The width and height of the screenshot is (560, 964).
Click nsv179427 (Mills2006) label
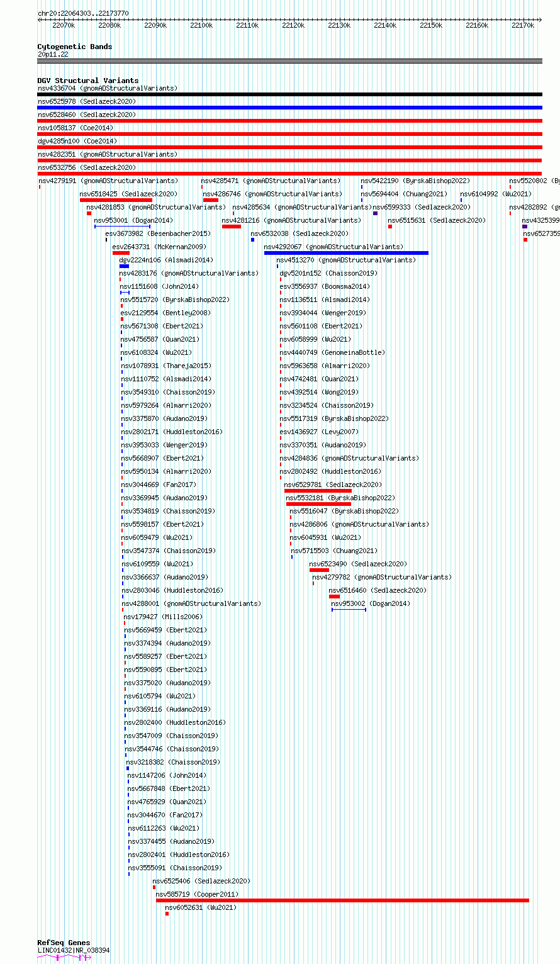coord(163,617)
